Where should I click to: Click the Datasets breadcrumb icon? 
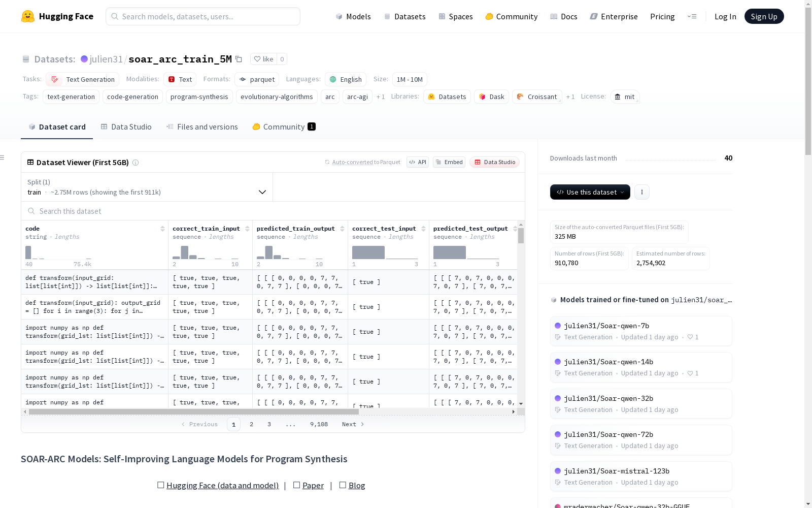pyautogui.click(x=26, y=59)
